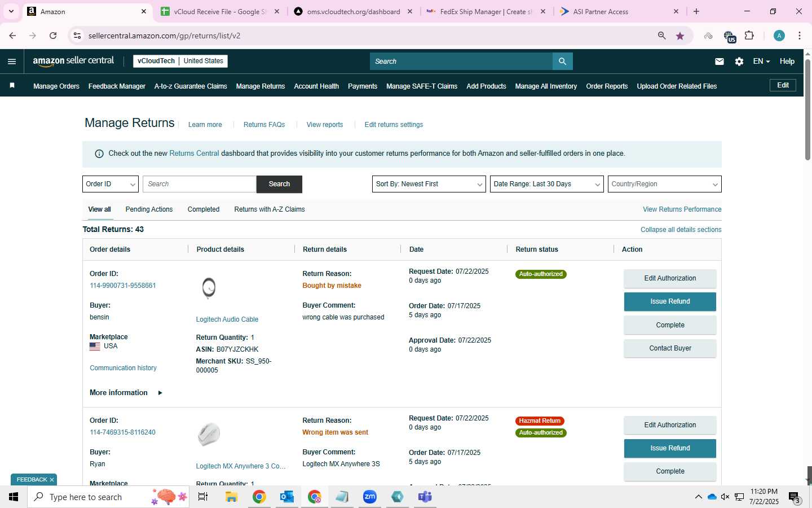
Task: Expand More information for first return
Action: click(126, 393)
